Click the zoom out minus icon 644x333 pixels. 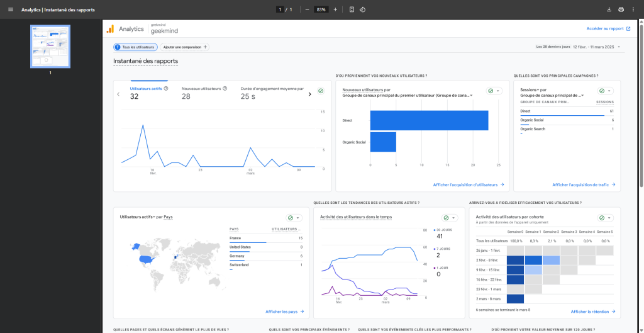(307, 9)
